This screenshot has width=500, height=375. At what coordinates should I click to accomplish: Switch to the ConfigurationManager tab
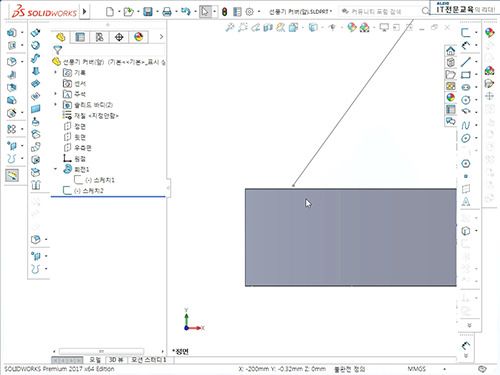pyautogui.click(x=99, y=37)
